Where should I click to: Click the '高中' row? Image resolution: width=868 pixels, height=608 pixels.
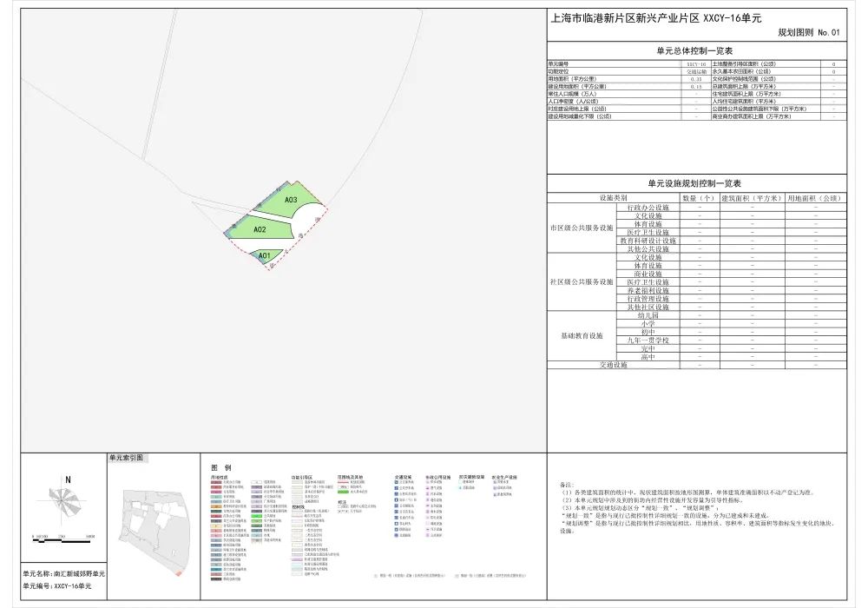pyautogui.click(x=731, y=357)
